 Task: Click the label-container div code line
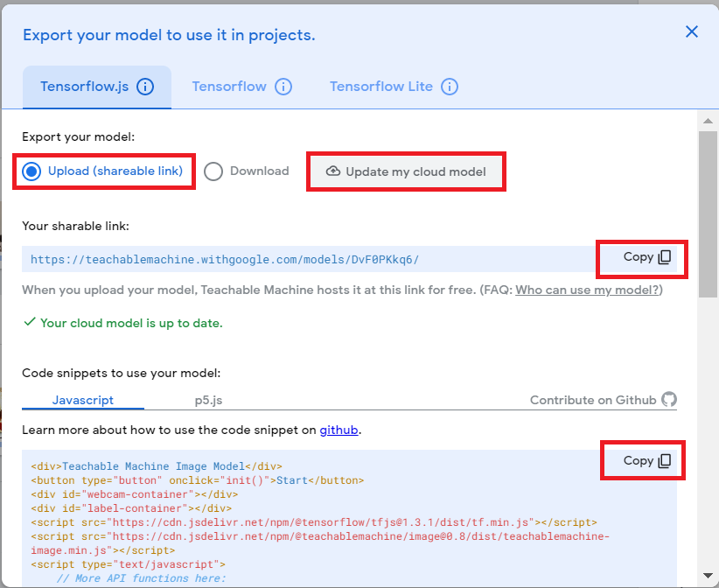131,508
